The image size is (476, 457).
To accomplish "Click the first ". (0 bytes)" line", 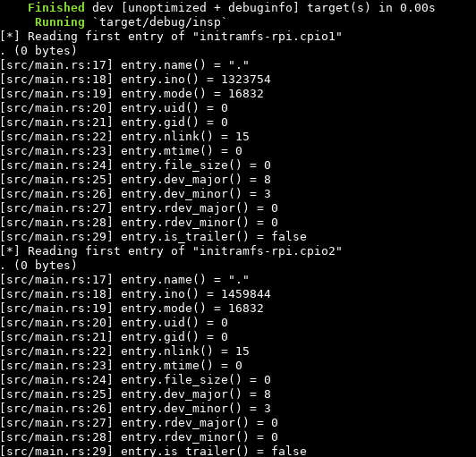I will tap(38, 50).
